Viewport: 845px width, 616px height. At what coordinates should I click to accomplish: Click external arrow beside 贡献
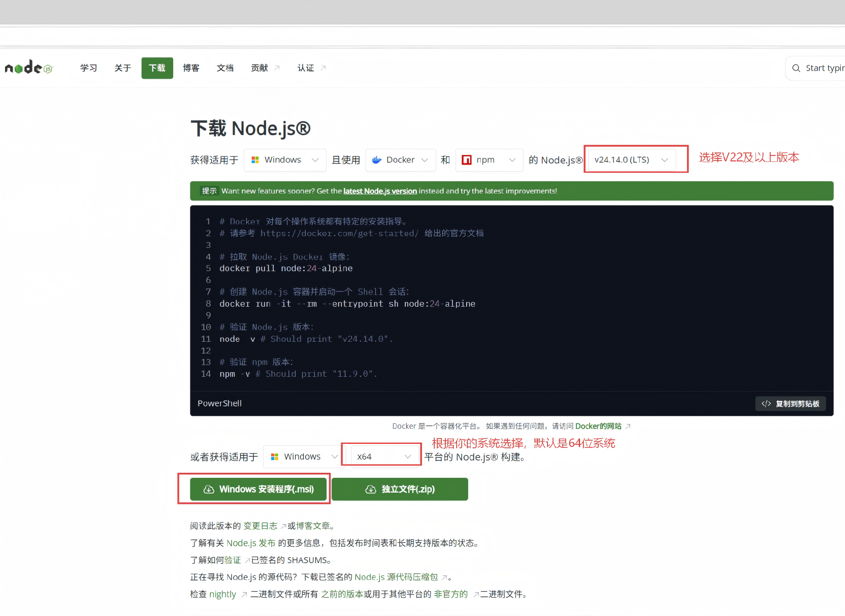tap(277, 68)
